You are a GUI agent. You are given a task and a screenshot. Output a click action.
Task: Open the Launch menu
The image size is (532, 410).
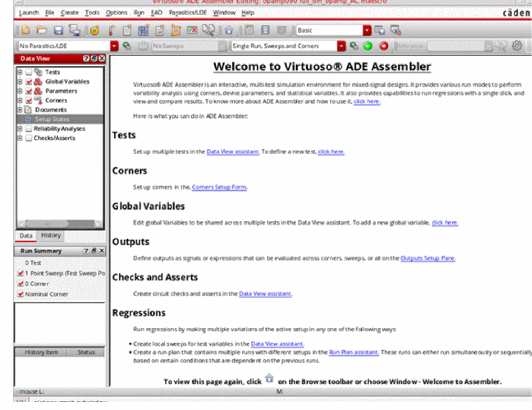click(29, 13)
